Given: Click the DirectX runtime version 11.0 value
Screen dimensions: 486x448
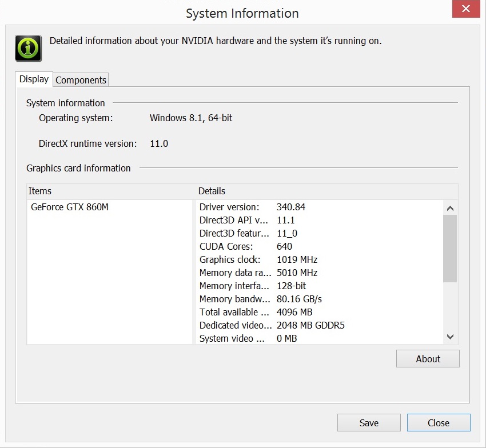Looking at the screenshot, I should click(x=159, y=144).
